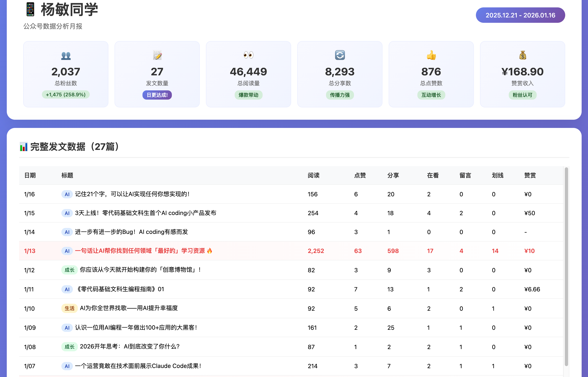The width and height of the screenshot is (588, 377).
Task: Click the eyes icon above 46,449
Action: tap(248, 55)
